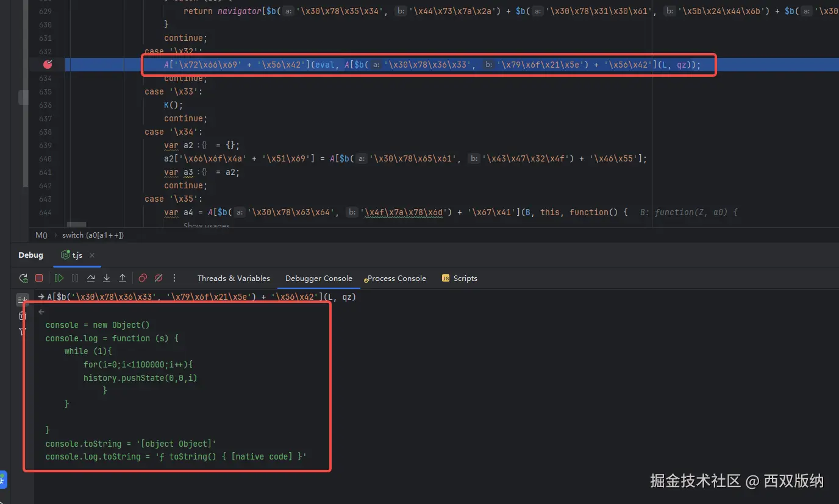The image size is (839, 504).
Task: Click switch (a0[a1++]) breadcrumb item
Action: (x=93, y=235)
